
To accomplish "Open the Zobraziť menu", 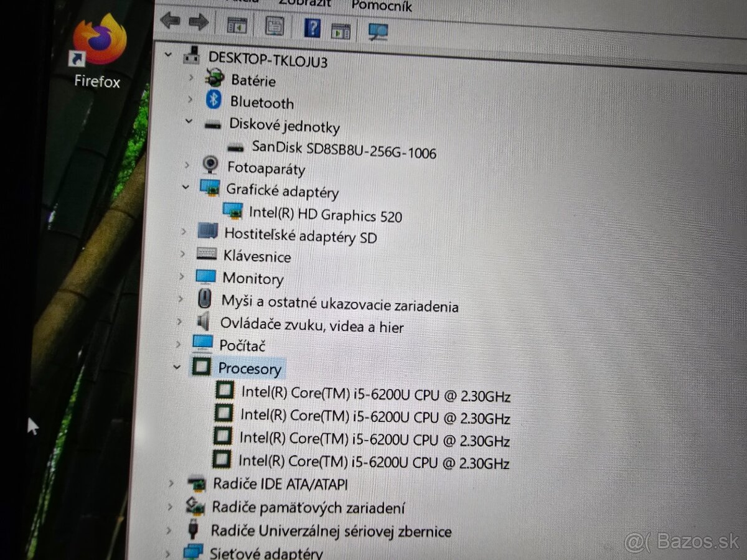I will 305,4.
